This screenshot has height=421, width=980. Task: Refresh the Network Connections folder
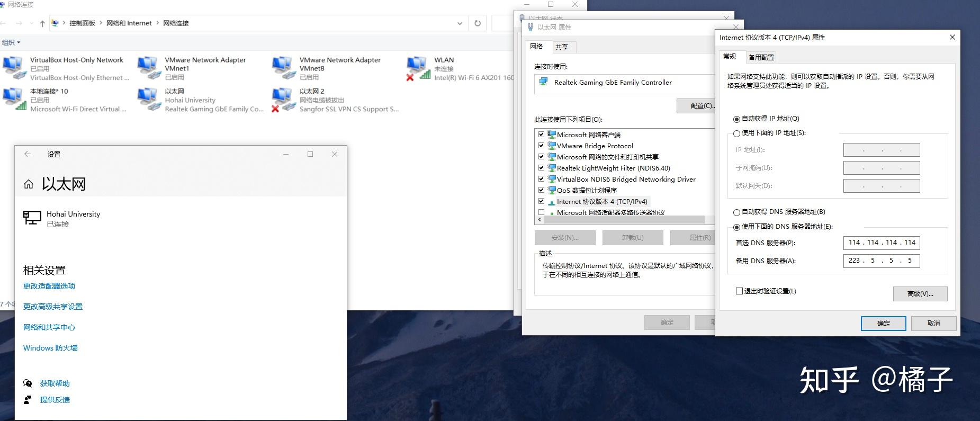(x=478, y=23)
